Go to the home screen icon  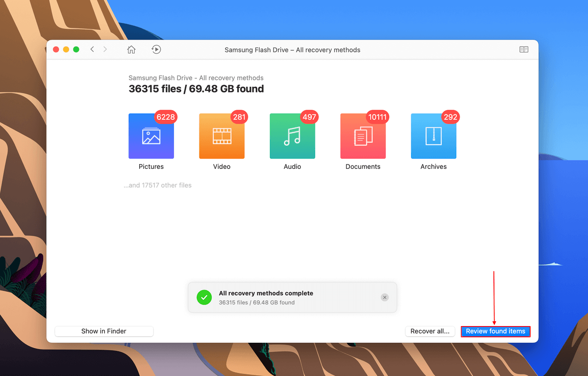tap(131, 49)
